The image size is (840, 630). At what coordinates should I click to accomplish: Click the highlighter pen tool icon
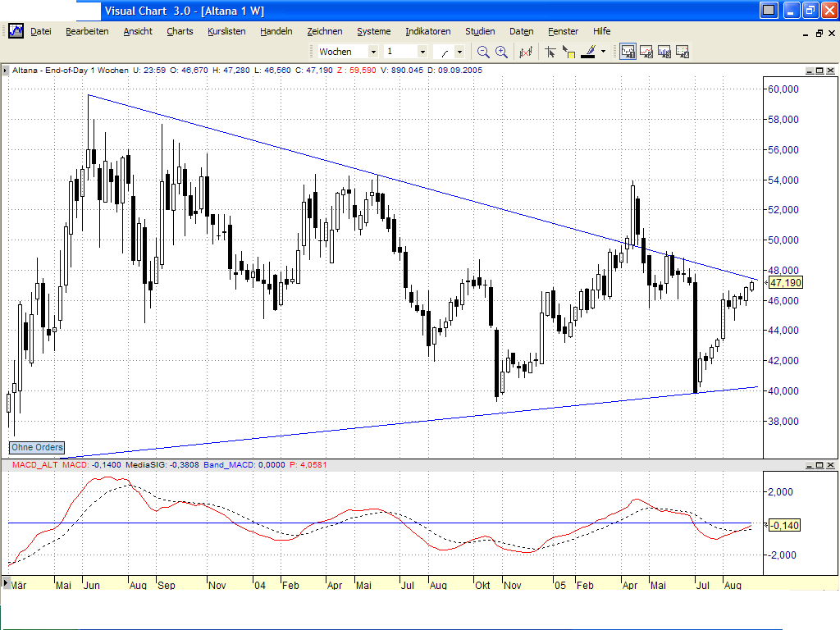589,51
